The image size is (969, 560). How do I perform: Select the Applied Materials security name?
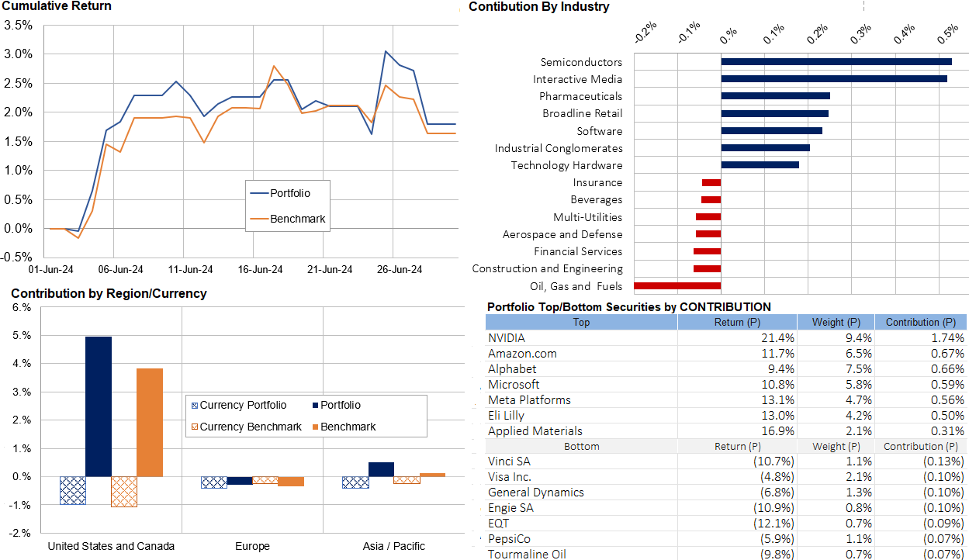click(535, 431)
